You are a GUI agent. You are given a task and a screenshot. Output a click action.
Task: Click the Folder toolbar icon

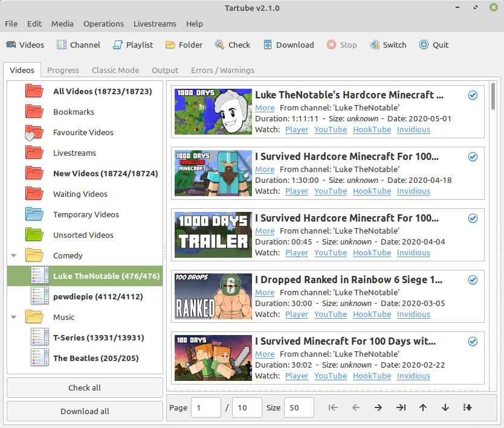170,45
